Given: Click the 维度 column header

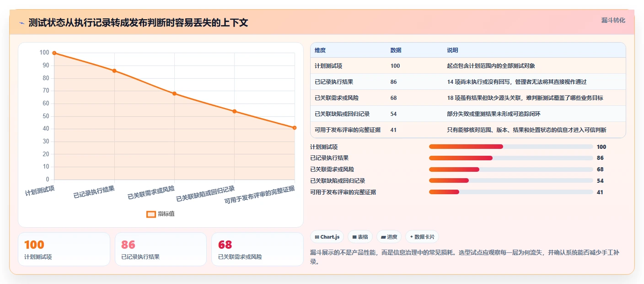Looking at the screenshot, I should click(x=320, y=50).
